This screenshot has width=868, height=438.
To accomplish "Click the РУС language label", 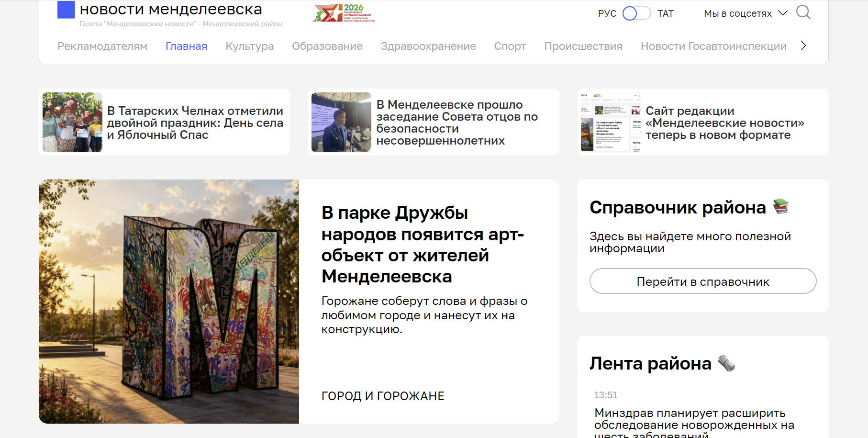I will pos(607,13).
